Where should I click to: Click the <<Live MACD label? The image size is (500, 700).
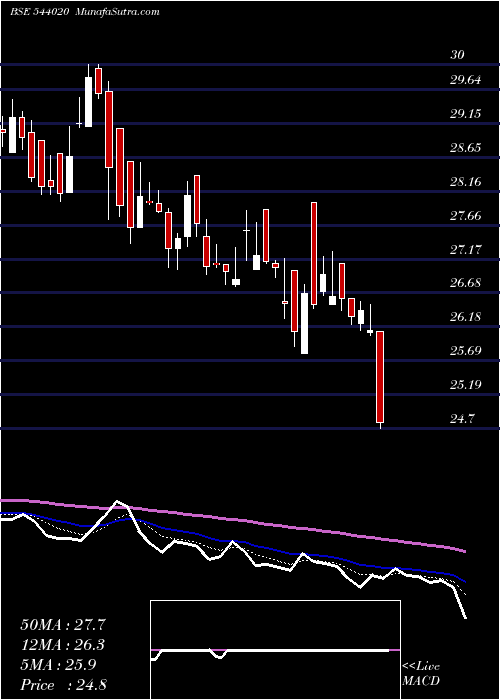(x=421, y=674)
